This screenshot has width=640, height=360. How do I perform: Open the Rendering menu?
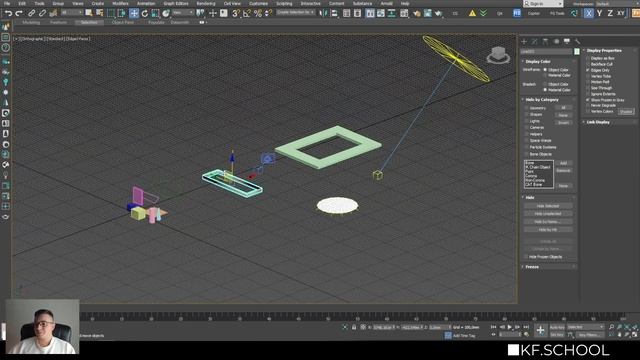206,3
